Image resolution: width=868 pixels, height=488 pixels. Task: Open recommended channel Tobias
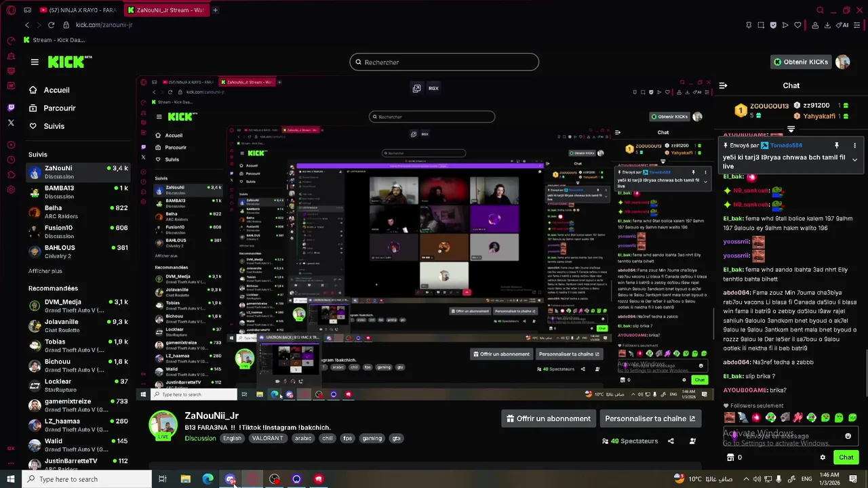pyautogui.click(x=78, y=345)
